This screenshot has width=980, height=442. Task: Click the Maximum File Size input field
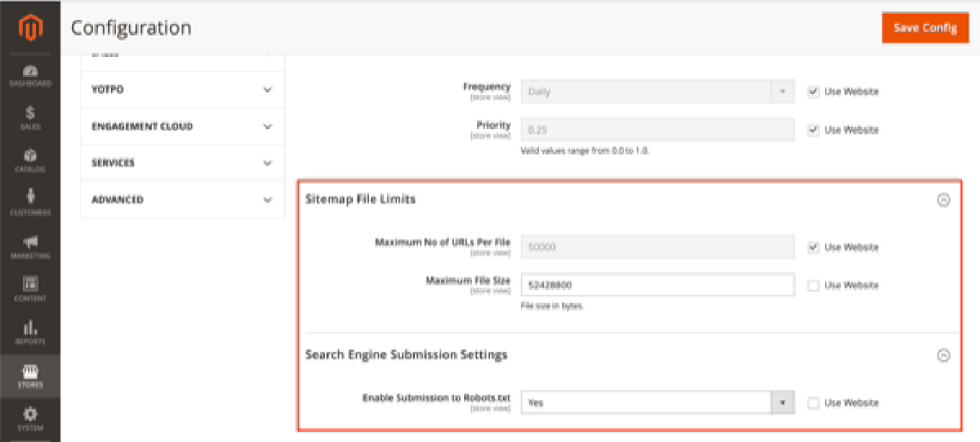pos(657,285)
